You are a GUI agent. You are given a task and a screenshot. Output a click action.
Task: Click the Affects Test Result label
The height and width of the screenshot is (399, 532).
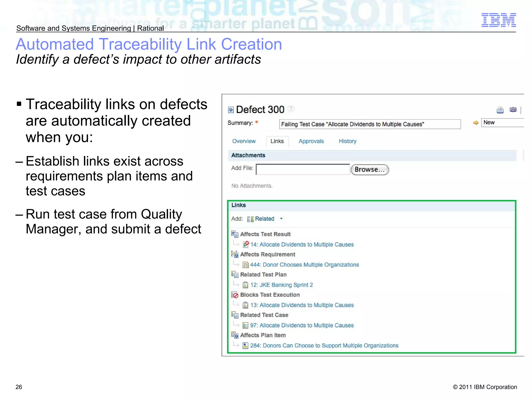265,234
